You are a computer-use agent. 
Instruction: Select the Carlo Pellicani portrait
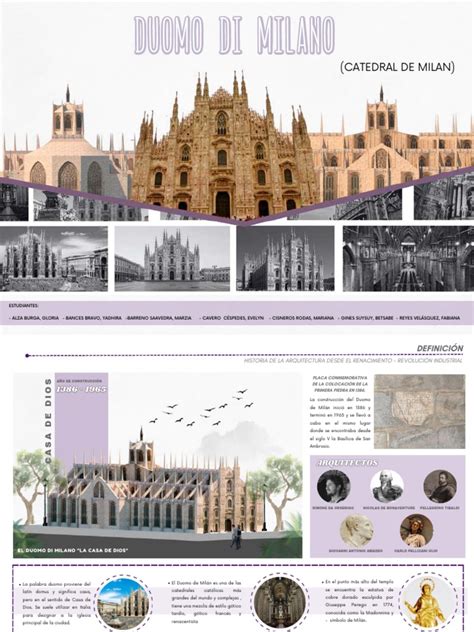[x=416, y=530]
